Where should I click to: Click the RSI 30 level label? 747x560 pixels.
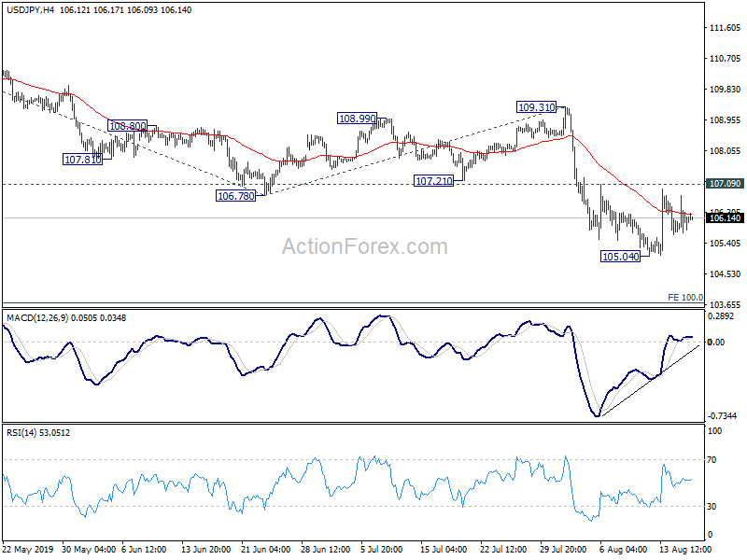tap(712, 507)
